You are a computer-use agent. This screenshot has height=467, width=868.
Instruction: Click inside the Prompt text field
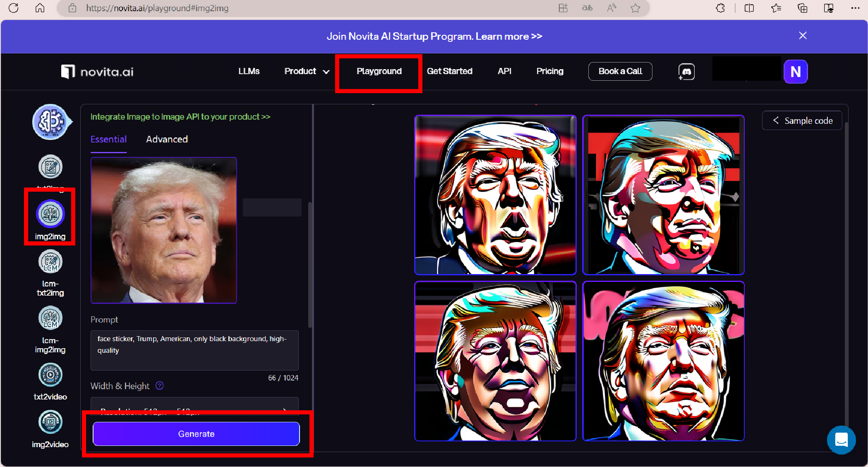click(194, 350)
